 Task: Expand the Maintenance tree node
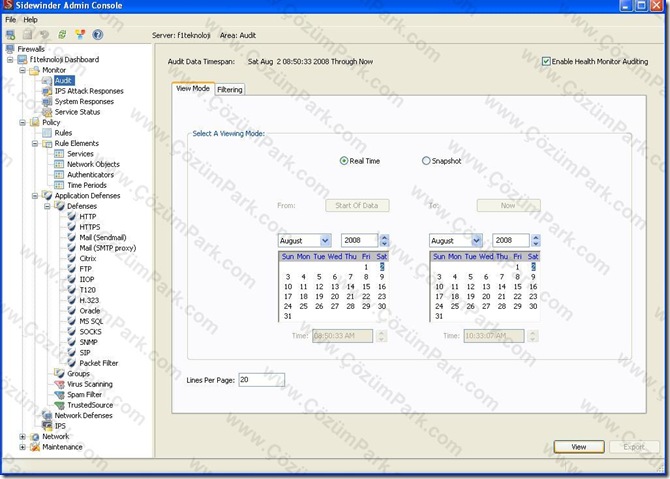tap(22, 447)
